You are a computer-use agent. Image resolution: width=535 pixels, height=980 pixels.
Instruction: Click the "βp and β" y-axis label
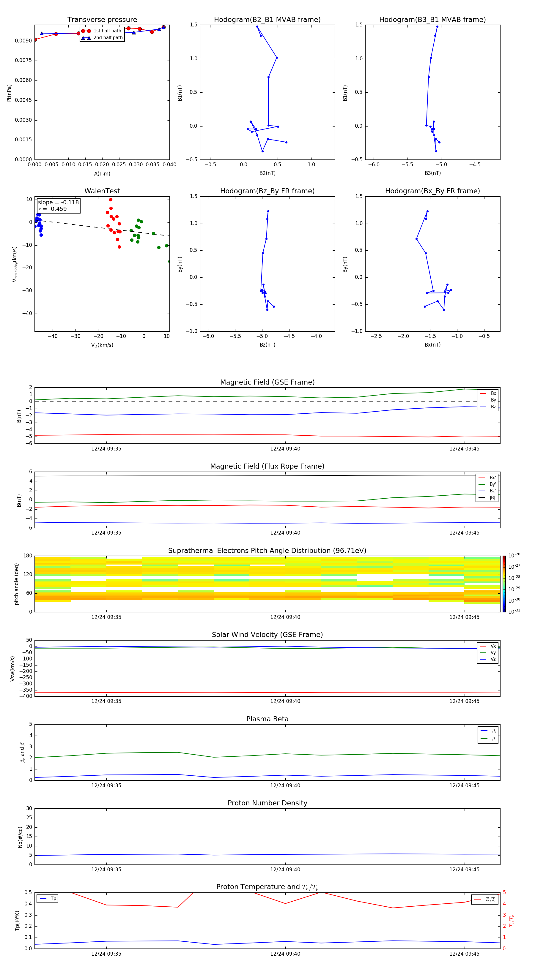tap(22, 752)
